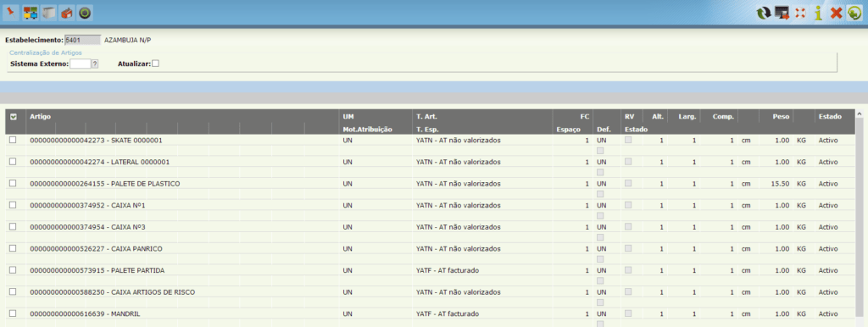Screen dimensions: 868x327
Task: Select article 000000000000042274 - LATERAL 0000001
Action: click(100, 162)
